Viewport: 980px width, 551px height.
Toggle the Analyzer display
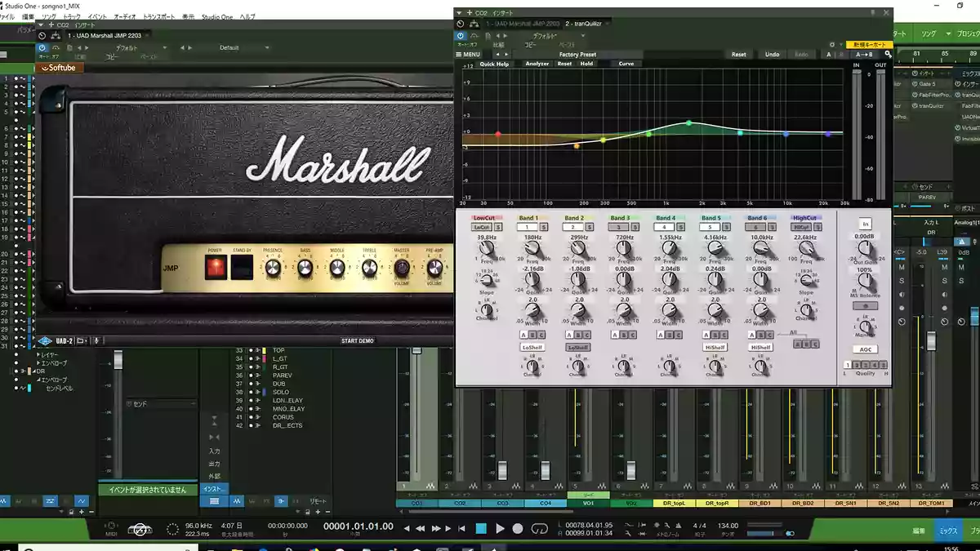[x=537, y=64]
